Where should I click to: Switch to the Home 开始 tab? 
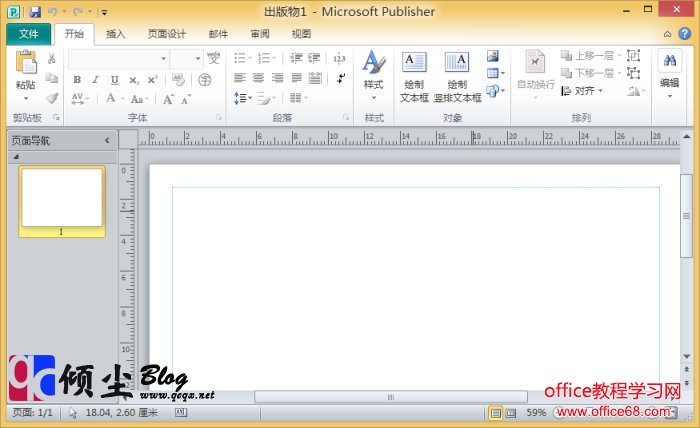[74, 34]
